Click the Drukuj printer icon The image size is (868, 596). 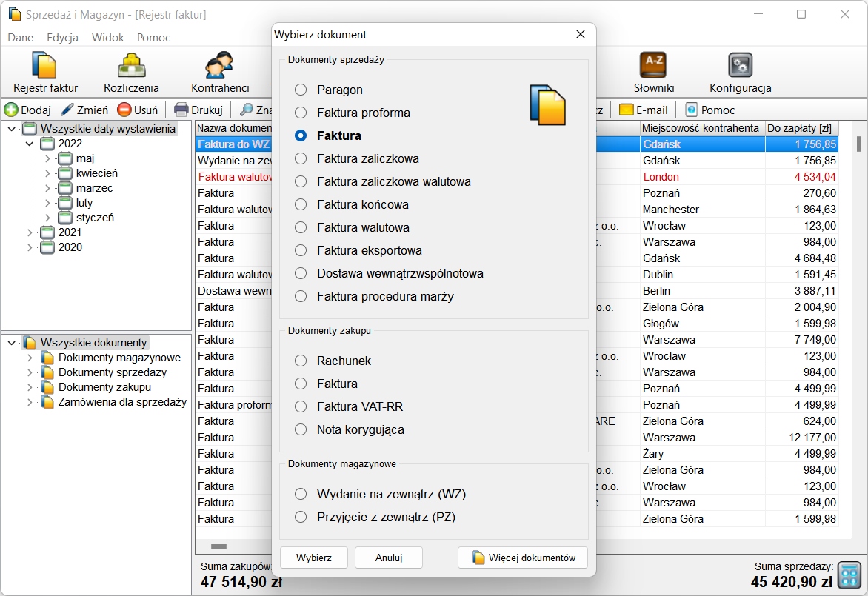181,110
